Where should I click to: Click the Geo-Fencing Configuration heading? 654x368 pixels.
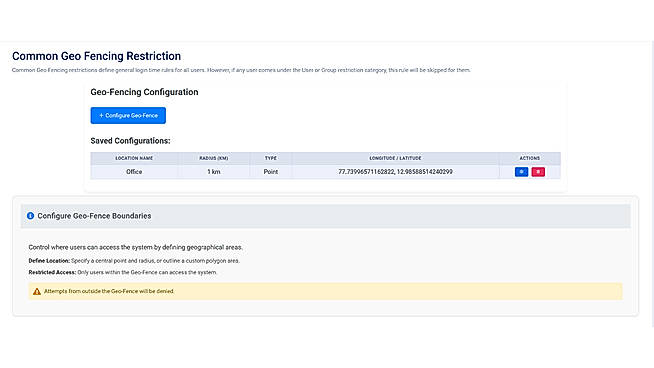pyautogui.click(x=144, y=92)
